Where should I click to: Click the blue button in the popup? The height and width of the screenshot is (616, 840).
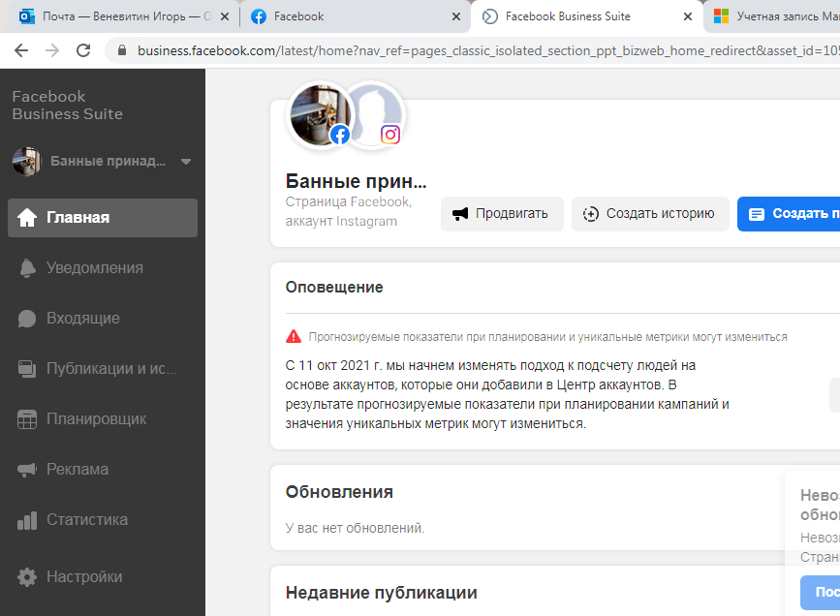click(821, 593)
